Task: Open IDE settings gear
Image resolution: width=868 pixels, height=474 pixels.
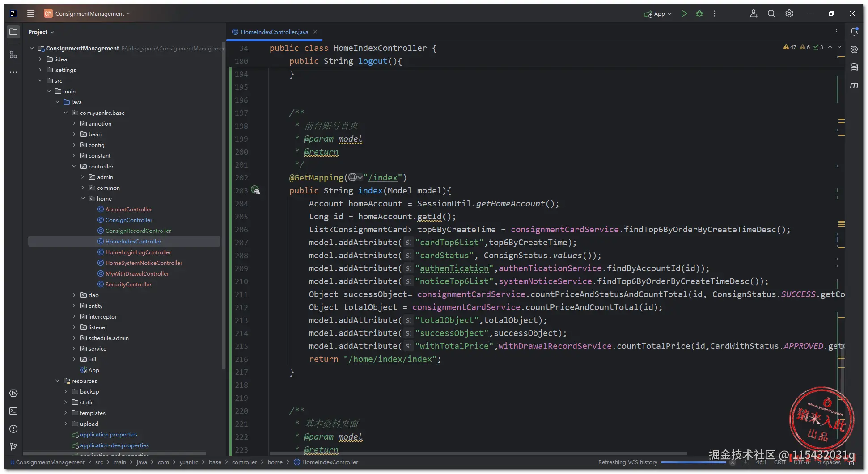Action: (x=789, y=13)
